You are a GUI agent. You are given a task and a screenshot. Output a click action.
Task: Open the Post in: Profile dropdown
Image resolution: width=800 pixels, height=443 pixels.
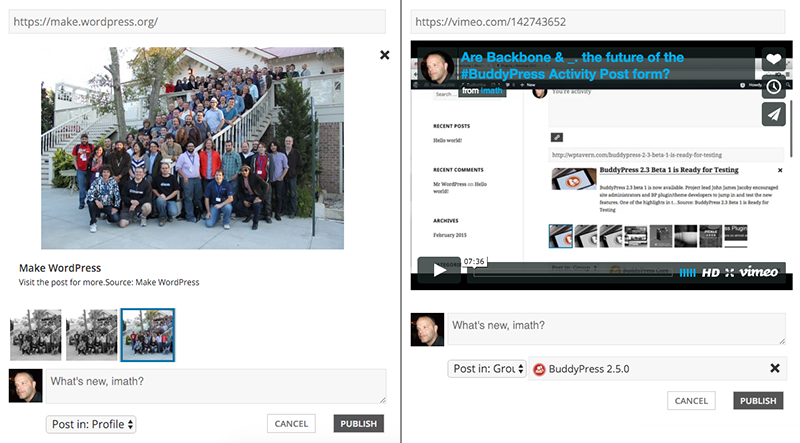[91, 424]
